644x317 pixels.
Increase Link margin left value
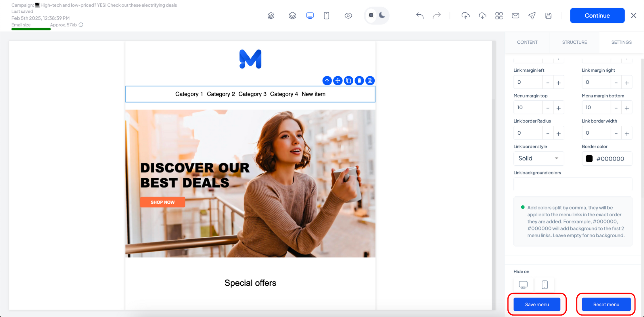pos(559,83)
